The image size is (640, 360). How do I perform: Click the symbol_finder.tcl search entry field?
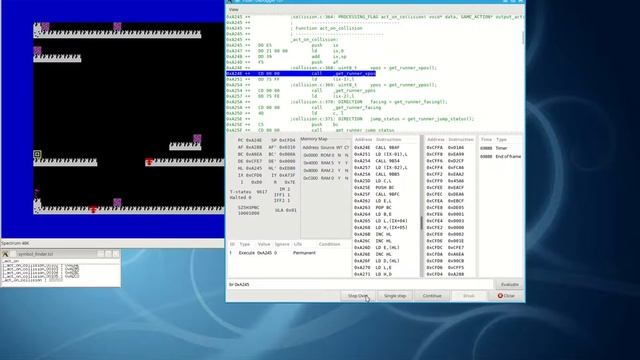click(x=60, y=261)
